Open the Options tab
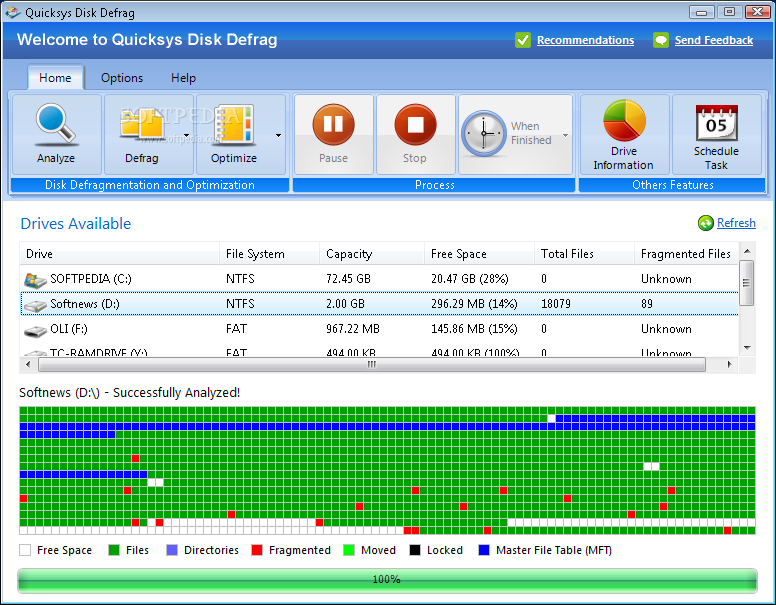The image size is (776, 605). click(x=122, y=78)
